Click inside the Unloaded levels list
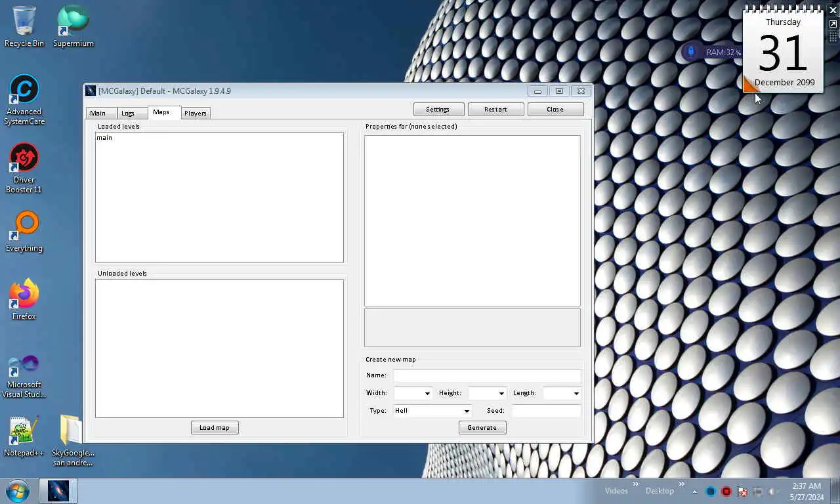840x504 pixels. point(219,348)
